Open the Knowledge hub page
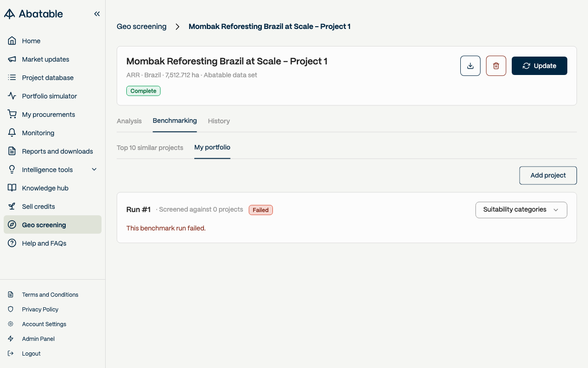The width and height of the screenshot is (588, 368). 52,188
